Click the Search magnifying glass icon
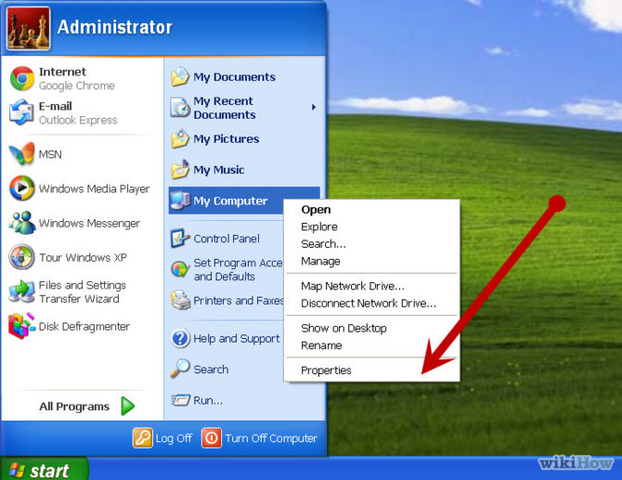The height and width of the screenshot is (480, 622). 180,369
